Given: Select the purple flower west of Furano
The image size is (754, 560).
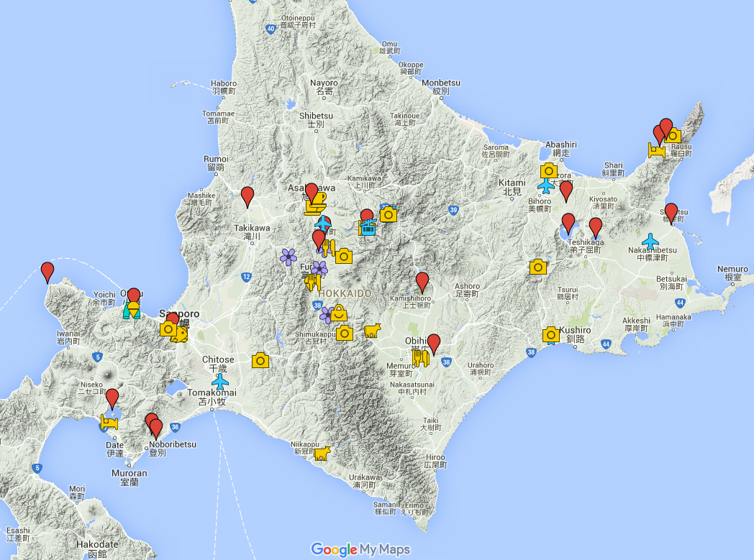Looking at the screenshot, I should 289,256.
